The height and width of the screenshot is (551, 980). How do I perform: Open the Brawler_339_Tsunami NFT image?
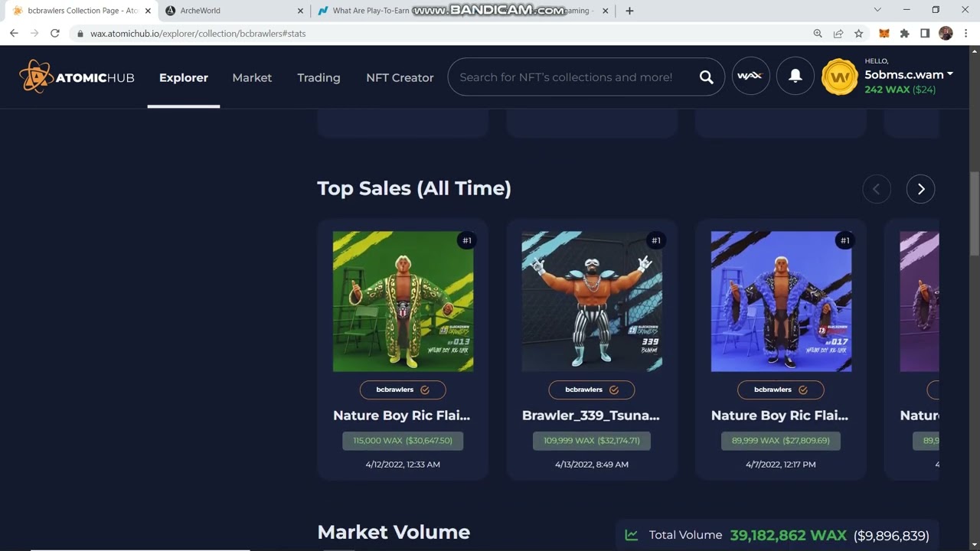click(x=592, y=302)
